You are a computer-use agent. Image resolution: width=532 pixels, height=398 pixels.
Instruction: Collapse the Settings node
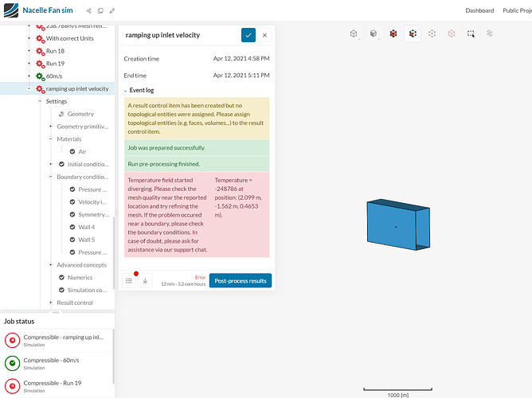(x=40, y=101)
